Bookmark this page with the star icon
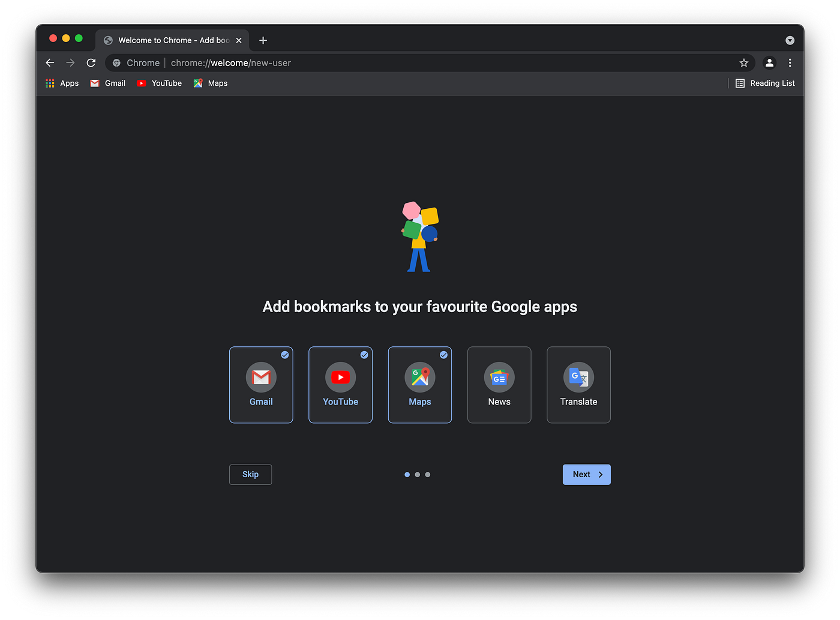The height and width of the screenshot is (620, 840). pyautogui.click(x=744, y=62)
